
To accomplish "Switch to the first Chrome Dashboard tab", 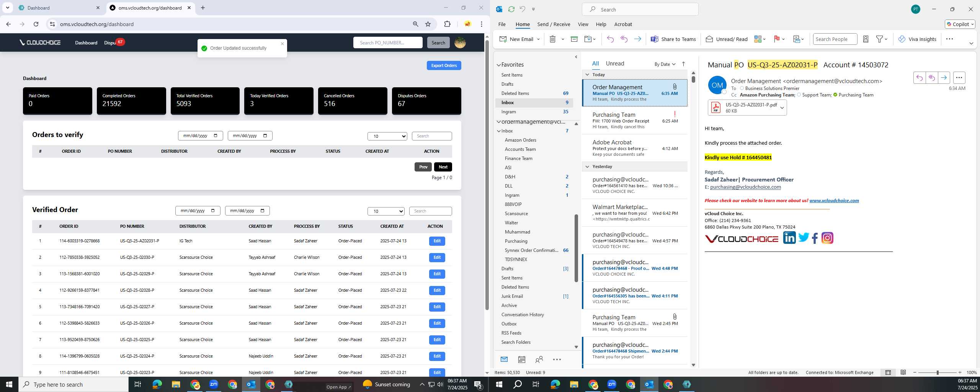I will coord(59,8).
